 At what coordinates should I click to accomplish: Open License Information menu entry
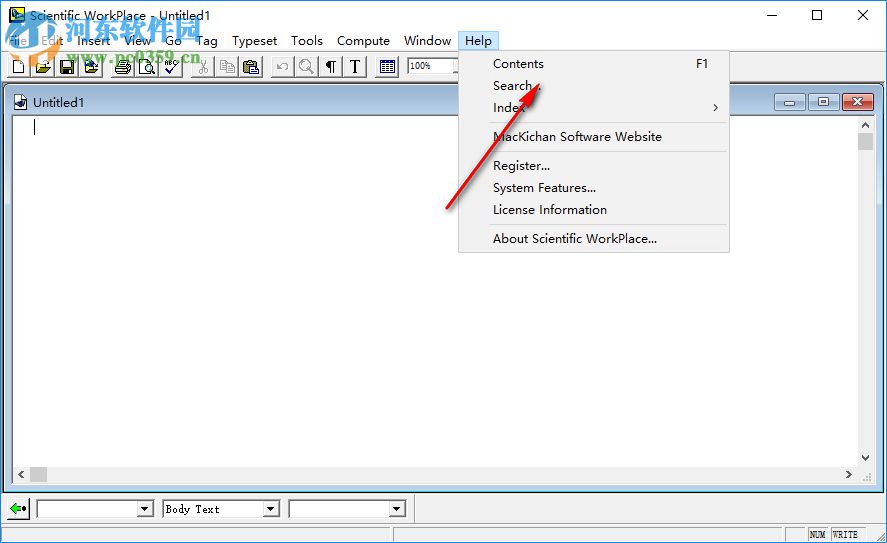tap(593, 210)
